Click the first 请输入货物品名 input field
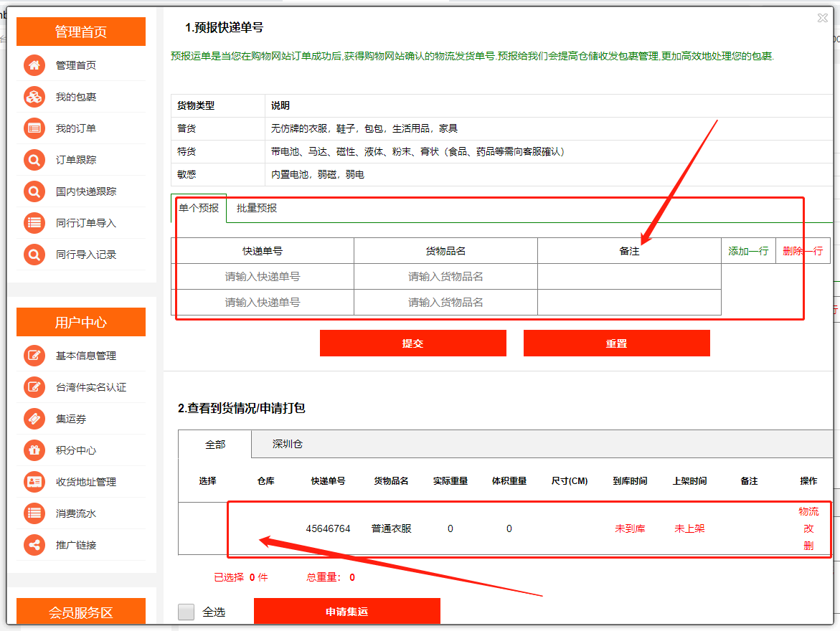Image resolution: width=840 pixels, height=631 pixels. tap(445, 277)
